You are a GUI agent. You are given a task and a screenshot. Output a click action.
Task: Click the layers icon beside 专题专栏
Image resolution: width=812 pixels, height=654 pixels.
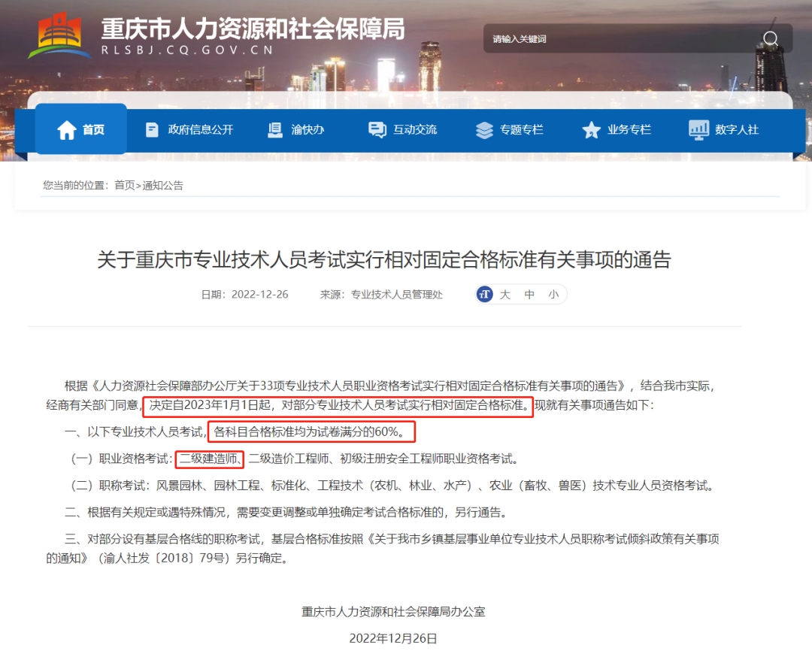pos(484,129)
